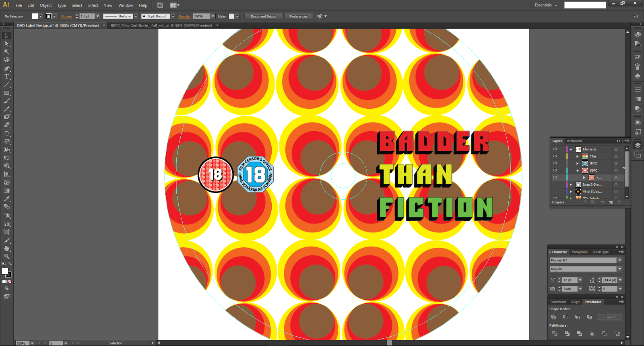Hide the Title sublayer

pos(555,156)
